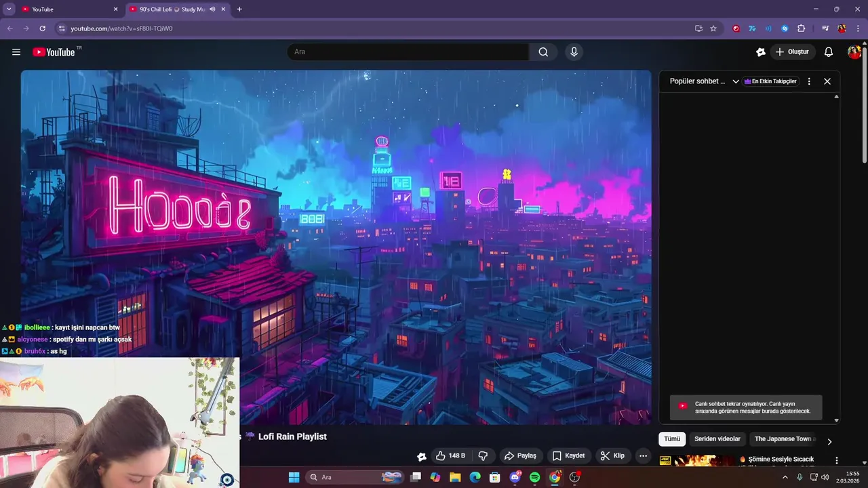Click the Lofi Rain Playlist title text
Screen dimensions: 868x488
292,437
